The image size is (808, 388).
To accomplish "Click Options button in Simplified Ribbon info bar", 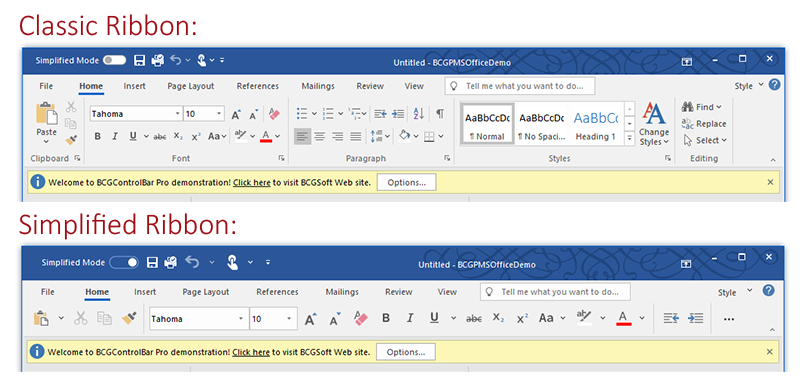I will point(406,352).
